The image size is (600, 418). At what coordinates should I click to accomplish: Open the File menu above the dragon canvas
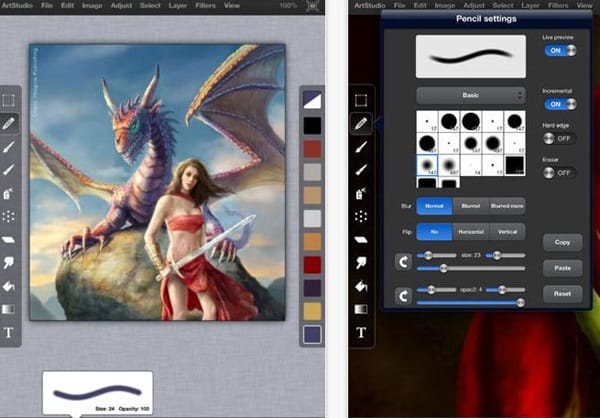tap(47, 6)
